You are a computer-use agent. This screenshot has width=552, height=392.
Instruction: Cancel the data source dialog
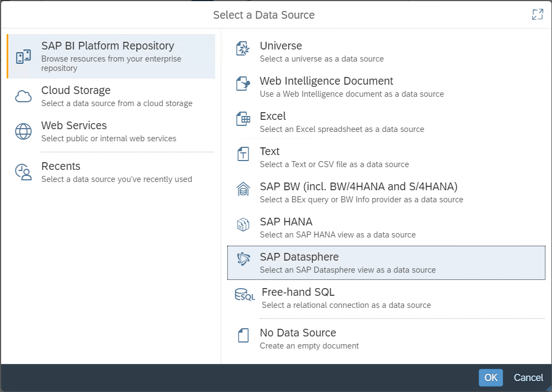528,378
